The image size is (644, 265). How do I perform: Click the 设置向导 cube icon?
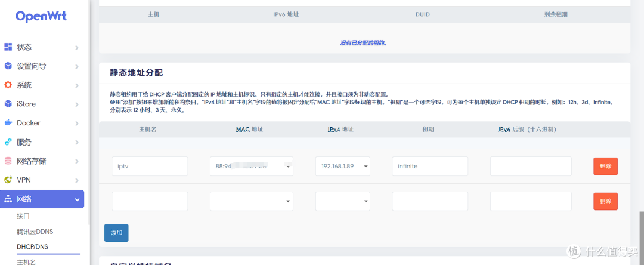(x=8, y=66)
